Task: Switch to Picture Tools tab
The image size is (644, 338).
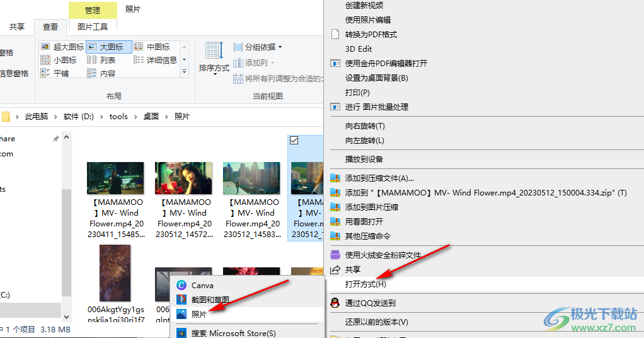Action: [93, 26]
